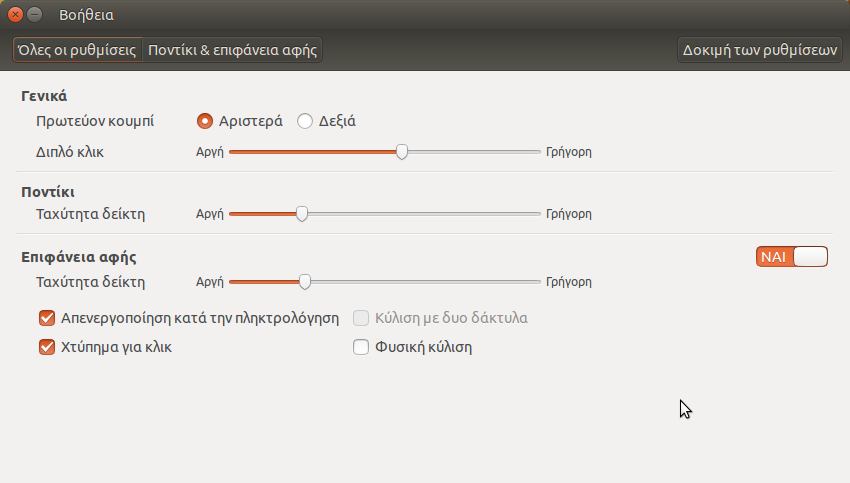Go back to Όλες οι ρυθμίσεις
Image resolution: width=850 pixels, height=483 pixels.
pos(77,50)
